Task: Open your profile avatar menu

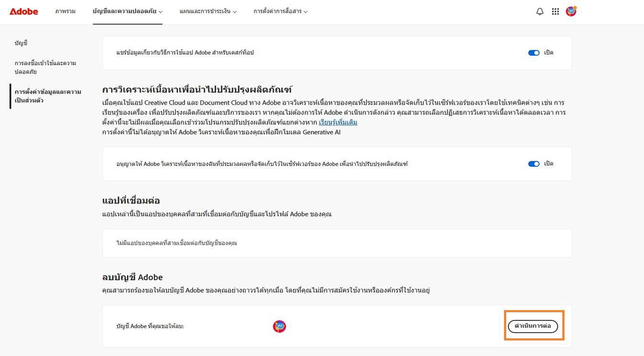Action: pyautogui.click(x=571, y=11)
